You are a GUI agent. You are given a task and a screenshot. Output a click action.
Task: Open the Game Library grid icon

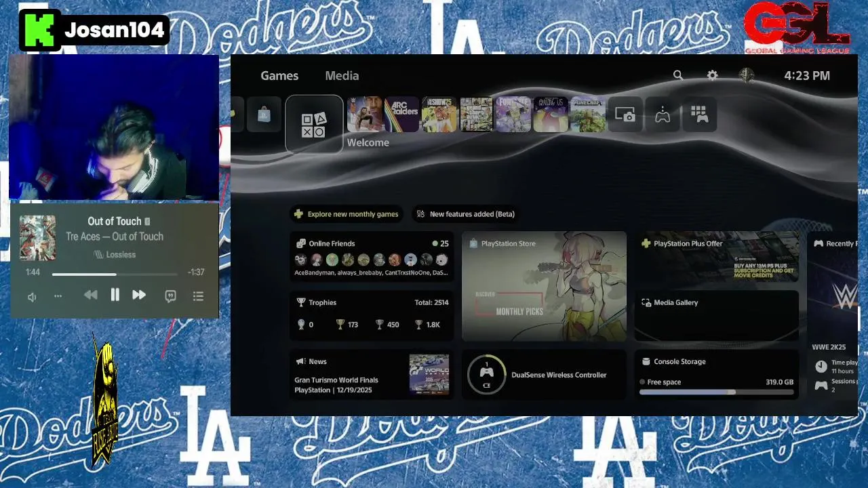pyautogui.click(x=699, y=115)
